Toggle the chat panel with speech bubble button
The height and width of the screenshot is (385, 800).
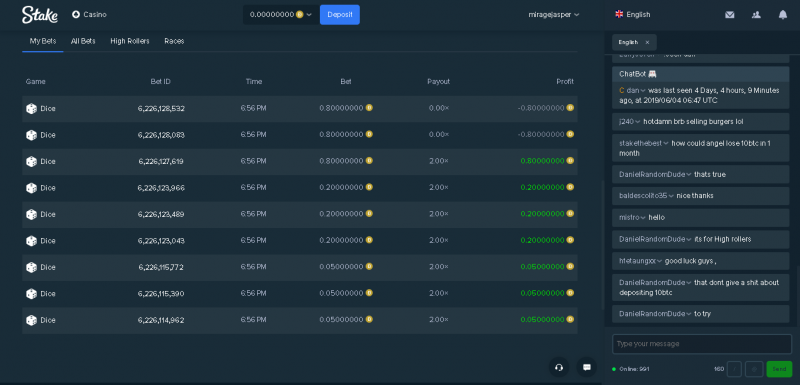[587, 367]
